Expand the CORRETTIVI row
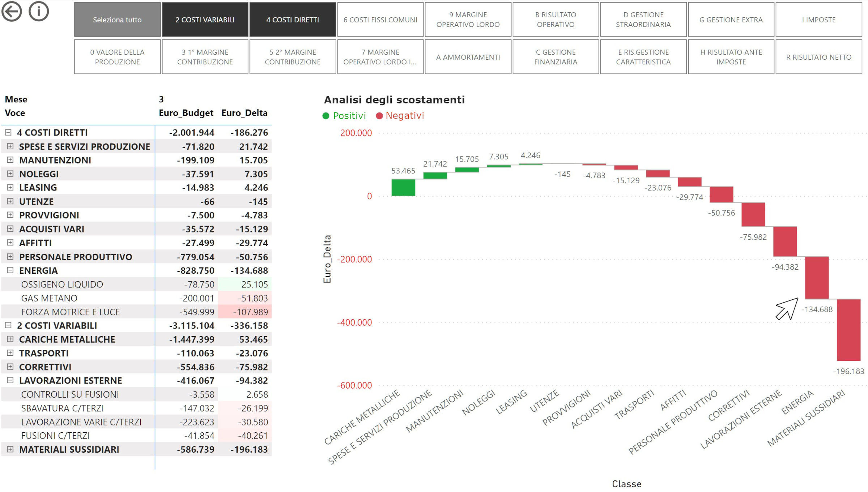The width and height of the screenshot is (868, 492). click(x=10, y=367)
